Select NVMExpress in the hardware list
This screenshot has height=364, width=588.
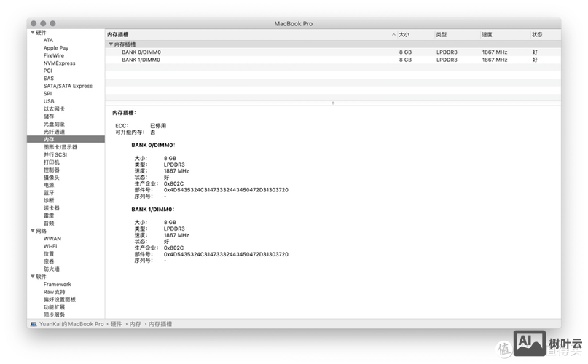pos(58,63)
